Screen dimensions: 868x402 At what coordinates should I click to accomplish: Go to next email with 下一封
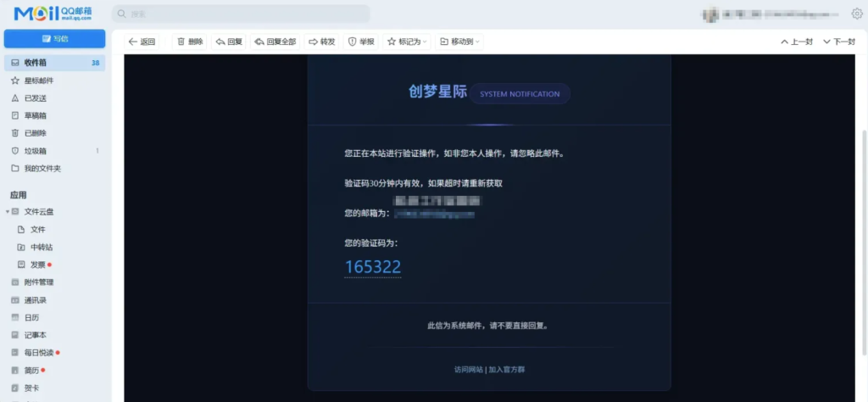[x=839, y=42]
